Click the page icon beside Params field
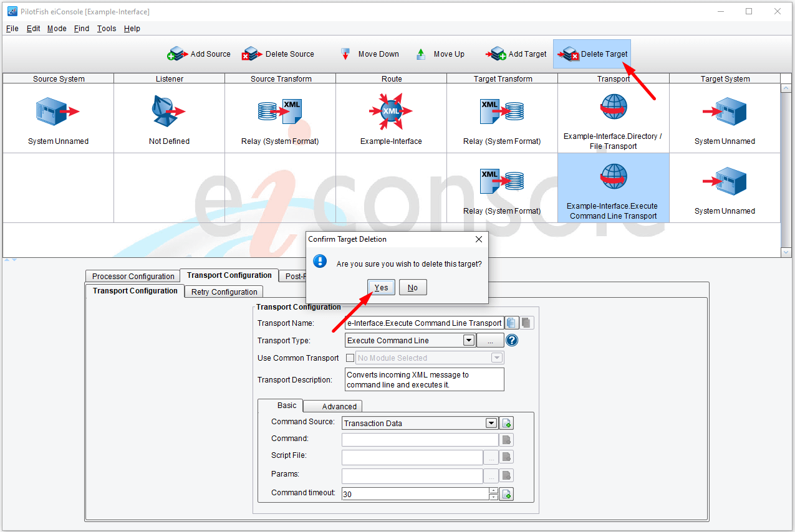The width and height of the screenshot is (795, 532). [507, 476]
